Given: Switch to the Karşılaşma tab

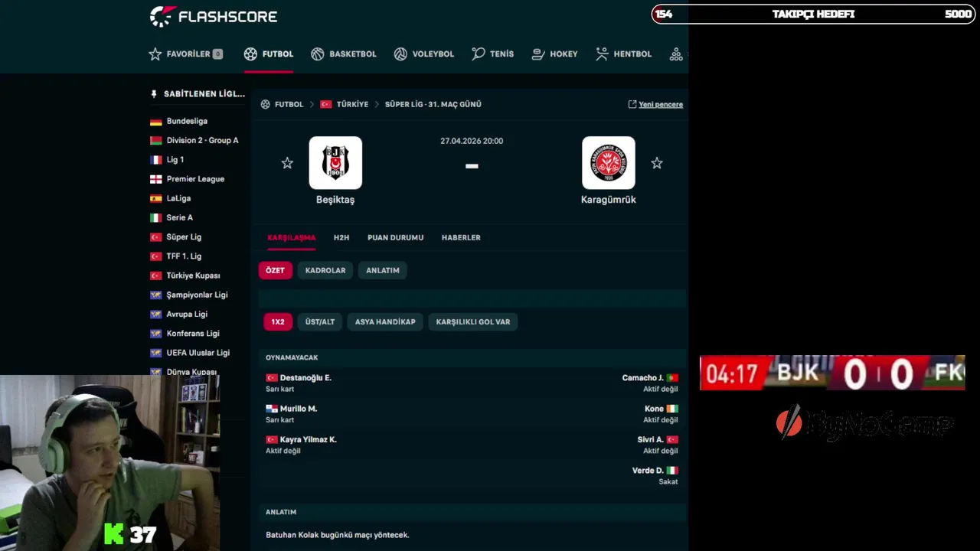Looking at the screenshot, I should coord(292,237).
